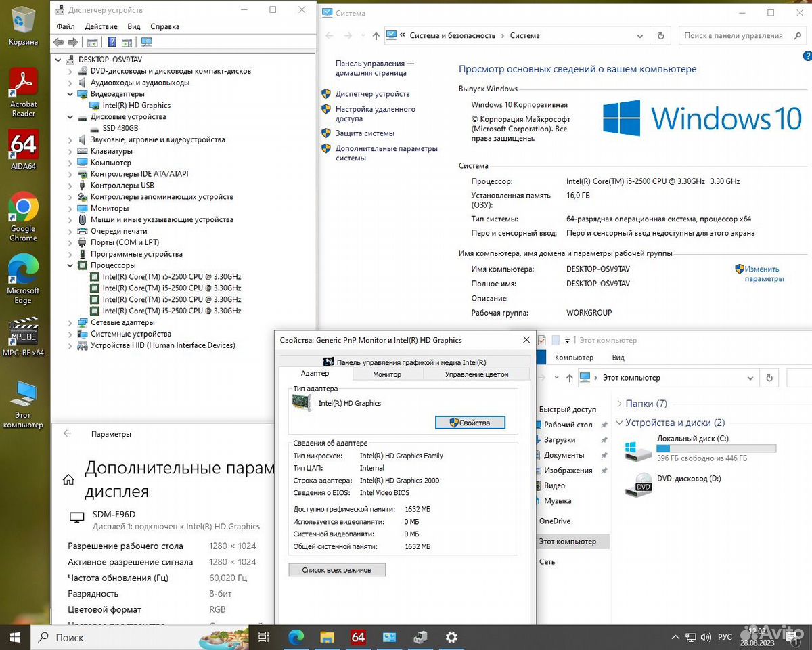Select OneDrive in Explorer sidebar
Viewport: 812px width, 650px height.
pyautogui.click(x=555, y=521)
